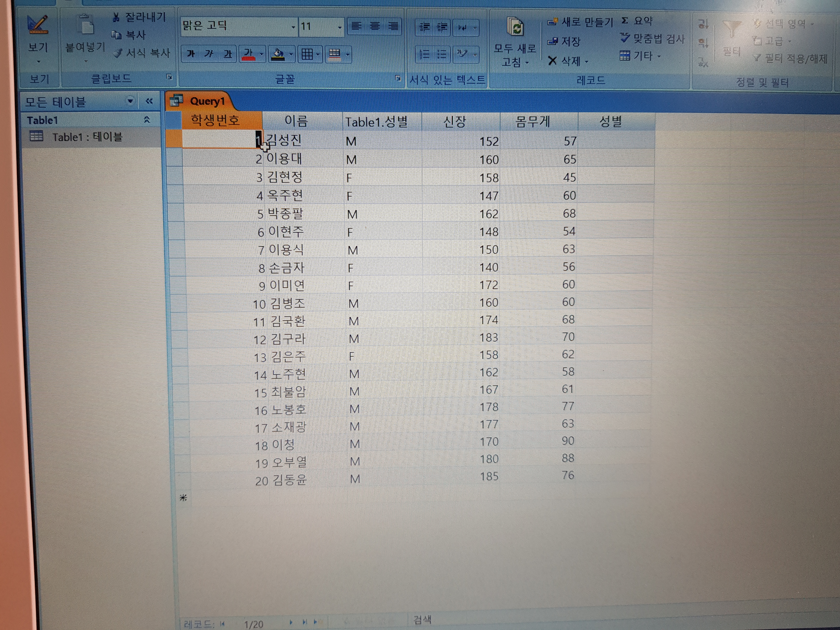The height and width of the screenshot is (630, 840).
Task: Open 클립보드 group dialog launcher
Action: pyautogui.click(x=169, y=77)
